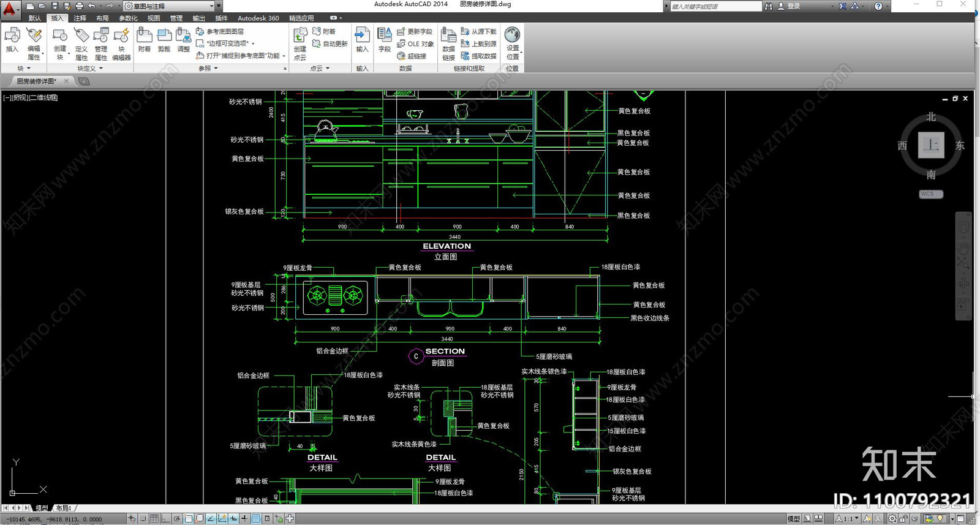This screenshot has width=980, height=525.
Task: Switch to the 注释 ribbon tab
Action: point(80,18)
